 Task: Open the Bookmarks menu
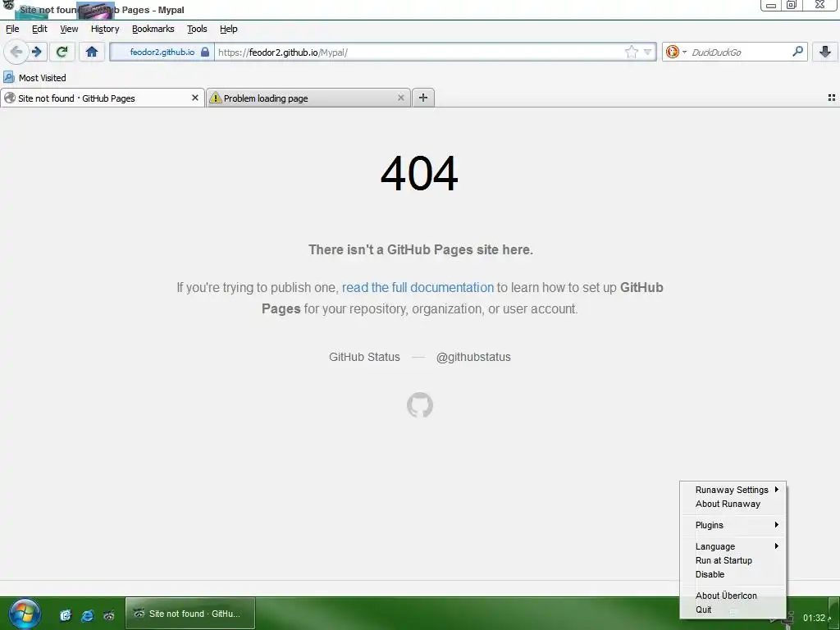[153, 29]
